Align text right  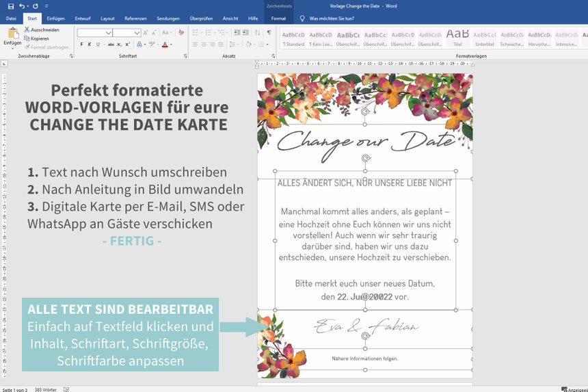(x=212, y=44)
